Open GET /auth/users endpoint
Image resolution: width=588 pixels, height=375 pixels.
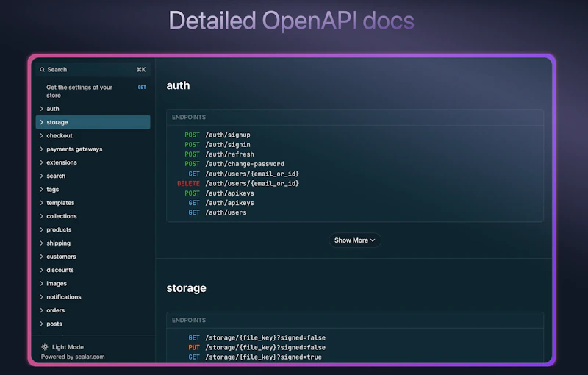pyautogui.click(x=217, y=213)
